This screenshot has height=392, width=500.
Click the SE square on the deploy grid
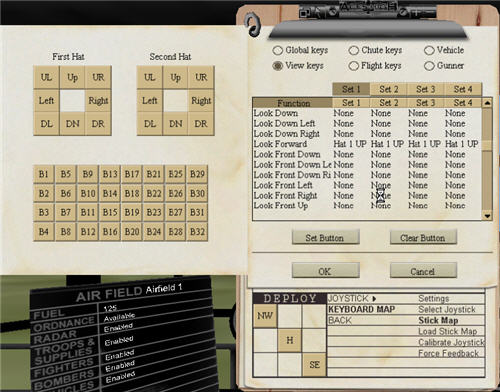coord(314,365)
